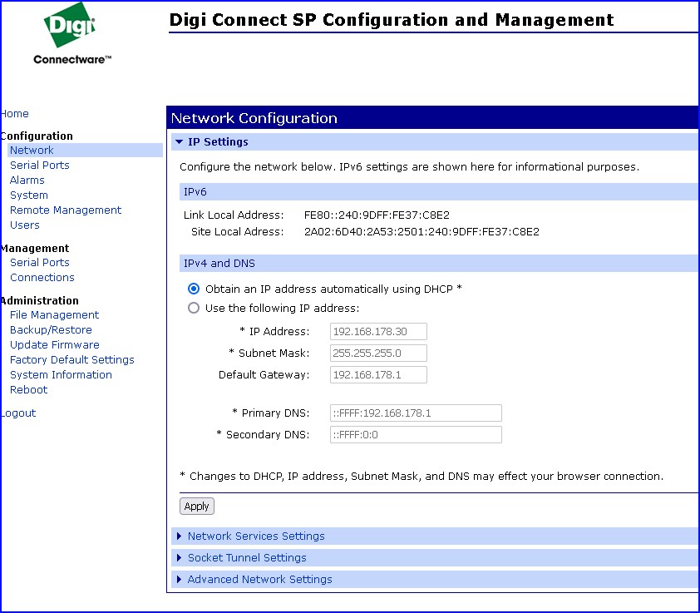Open Network under Configuration
This screenshot has height=613, width=700.
click(32, 150)
